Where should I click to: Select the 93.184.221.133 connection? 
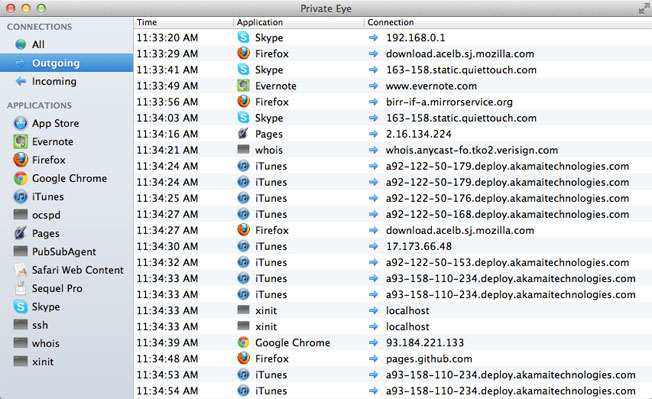pyautogui.click(x=425, y=342)
